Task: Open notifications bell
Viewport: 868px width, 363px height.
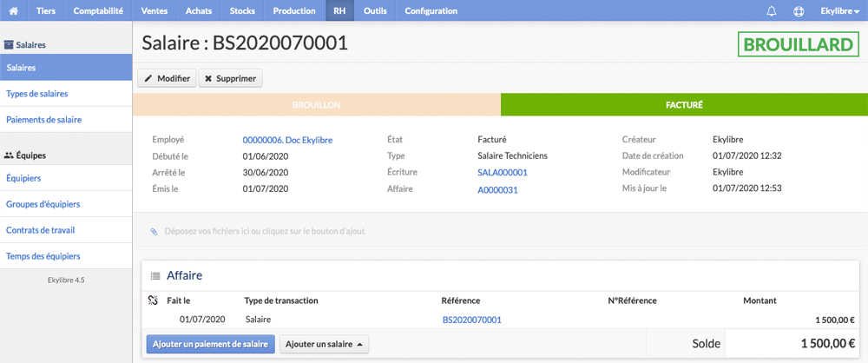Action: click(x=771, y=10)
